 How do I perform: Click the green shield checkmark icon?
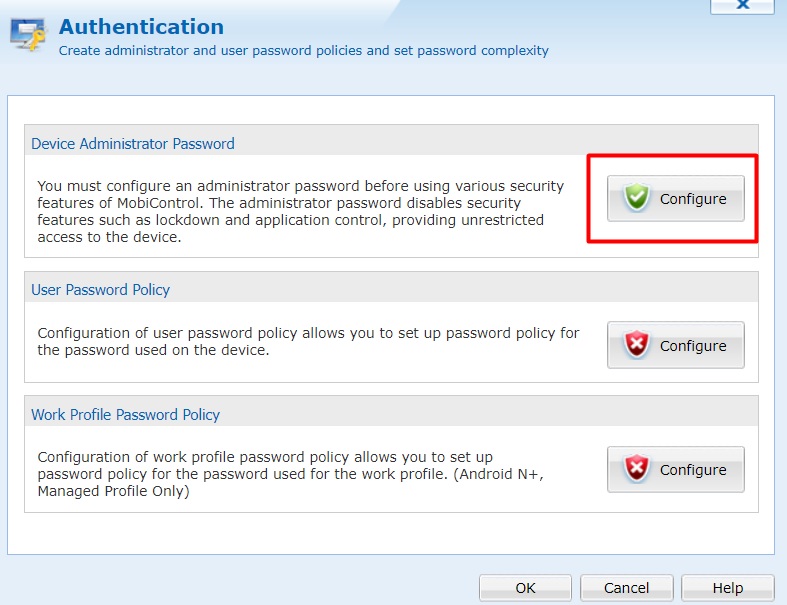click(636, 198)
